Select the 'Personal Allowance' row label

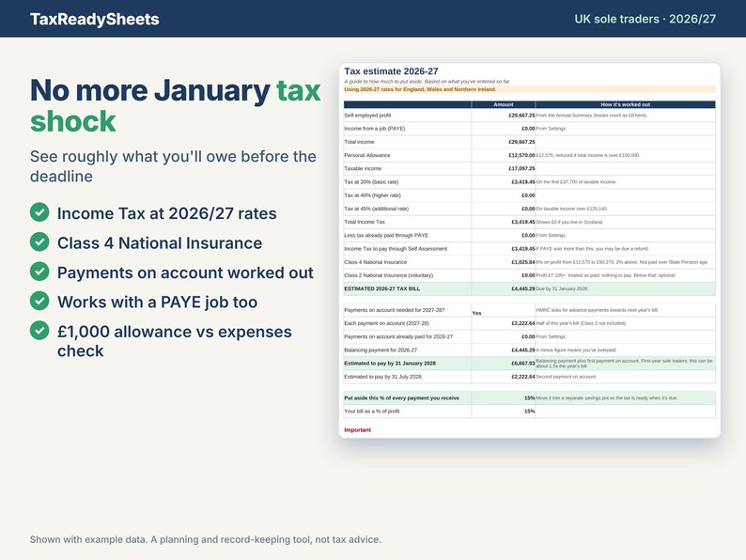pyautogui.click(x=367, y=155)
